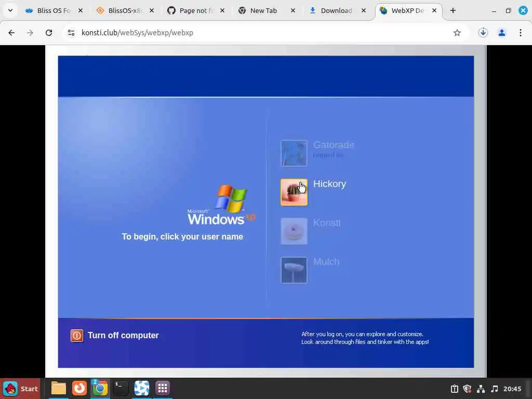532x399 pixels.
Task: Open the network tray icon
Action: pyautogui.click(x=481, y=389)
